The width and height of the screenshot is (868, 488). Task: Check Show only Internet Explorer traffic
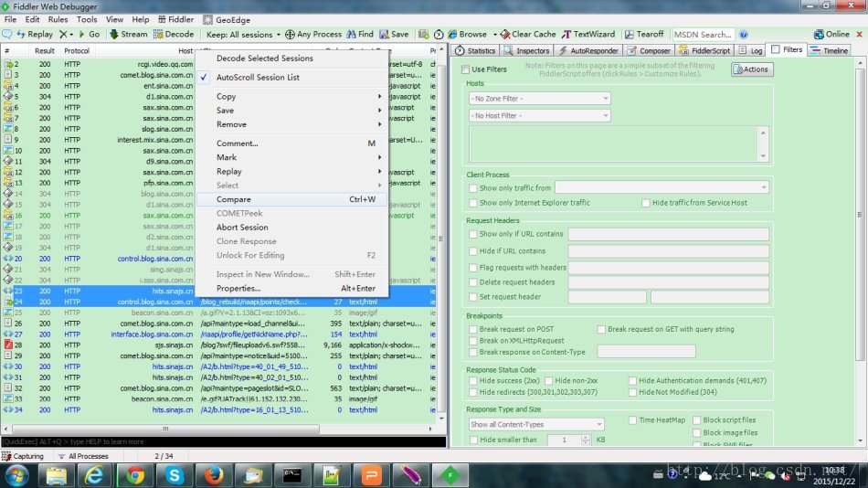(472, 203)
